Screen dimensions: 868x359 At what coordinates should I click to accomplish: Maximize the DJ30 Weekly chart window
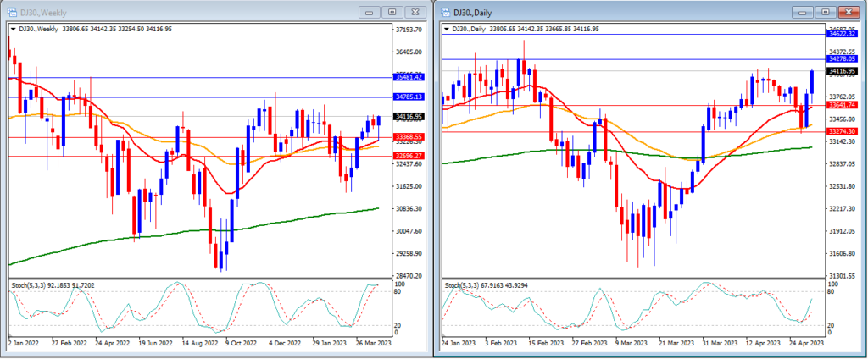[392, 12]
